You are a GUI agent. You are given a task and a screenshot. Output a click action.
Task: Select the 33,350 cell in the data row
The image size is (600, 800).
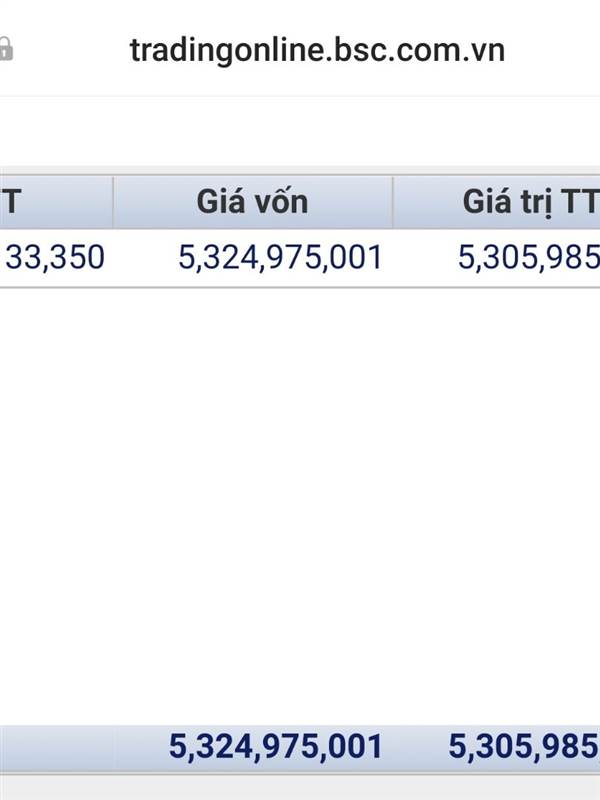tap(55, 257)
